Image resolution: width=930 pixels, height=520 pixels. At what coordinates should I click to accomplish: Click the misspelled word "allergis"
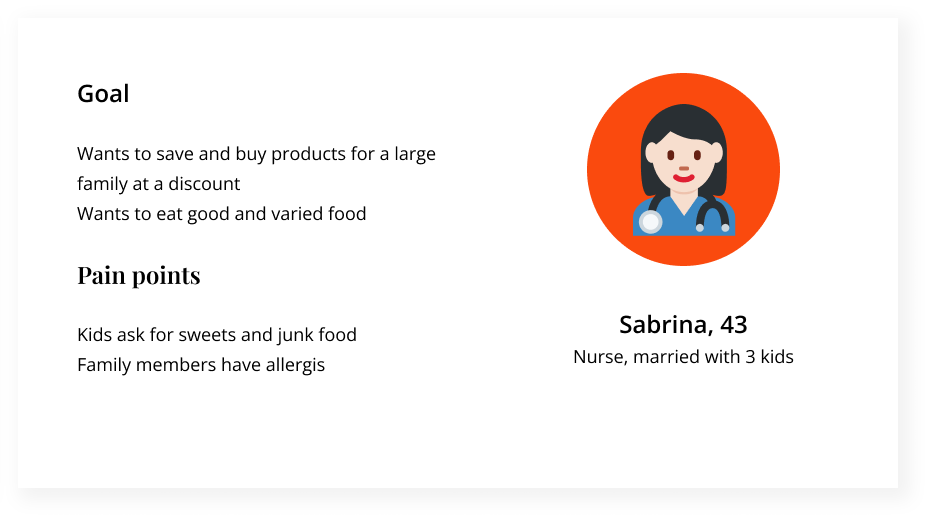[x=294, y=364]
